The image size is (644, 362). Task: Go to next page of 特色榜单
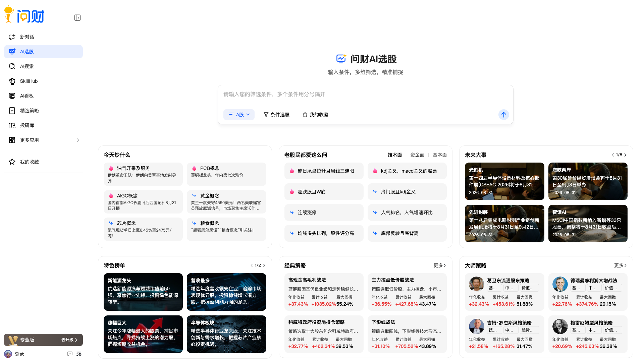(x=264, y=265)
